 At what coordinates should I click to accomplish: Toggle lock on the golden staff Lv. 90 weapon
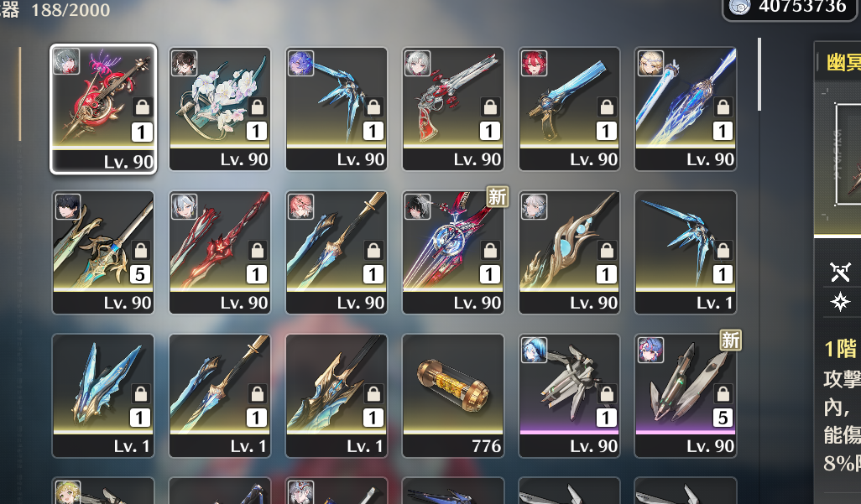(607, 250)
